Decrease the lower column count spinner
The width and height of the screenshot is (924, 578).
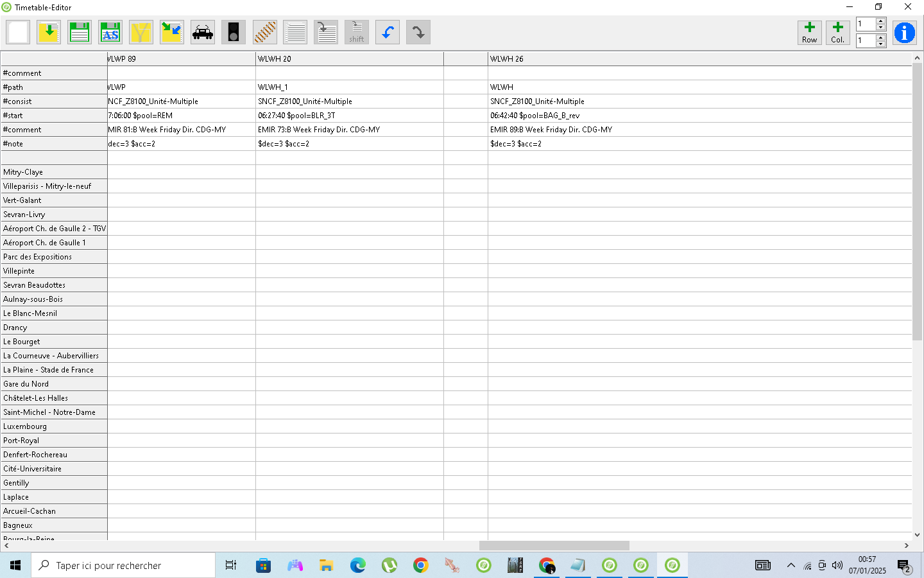tap(881, 44)
